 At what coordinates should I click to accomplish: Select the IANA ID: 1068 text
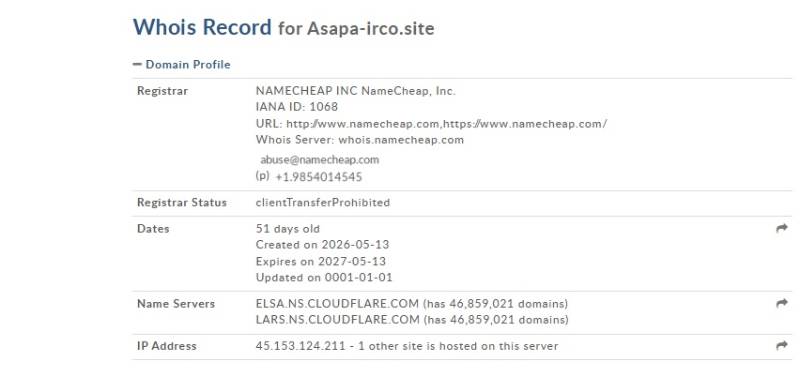[x=296, y=107]
